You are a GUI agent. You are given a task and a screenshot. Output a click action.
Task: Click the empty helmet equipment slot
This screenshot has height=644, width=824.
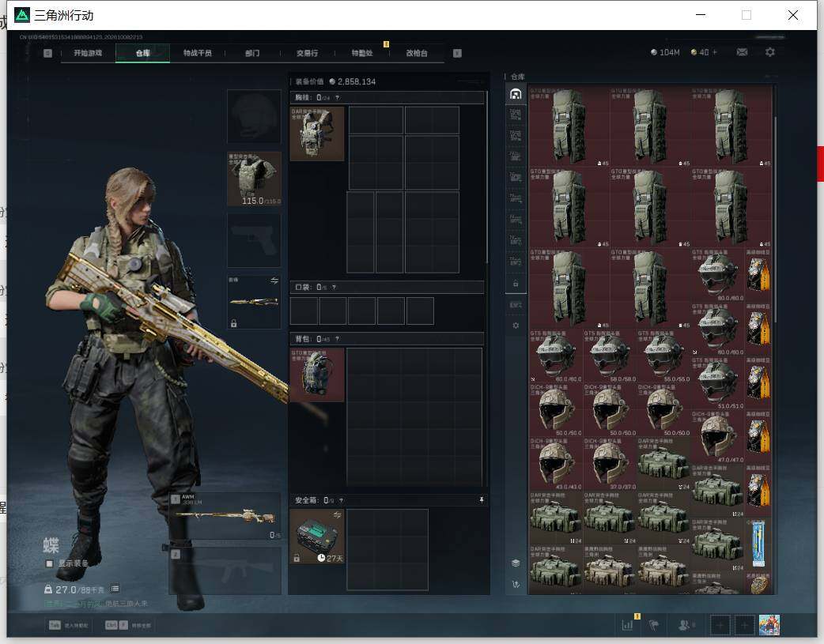254,117
